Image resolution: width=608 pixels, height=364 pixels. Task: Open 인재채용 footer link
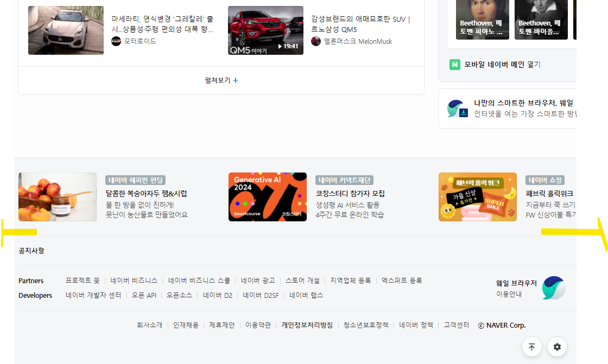[x=186, y=325]
